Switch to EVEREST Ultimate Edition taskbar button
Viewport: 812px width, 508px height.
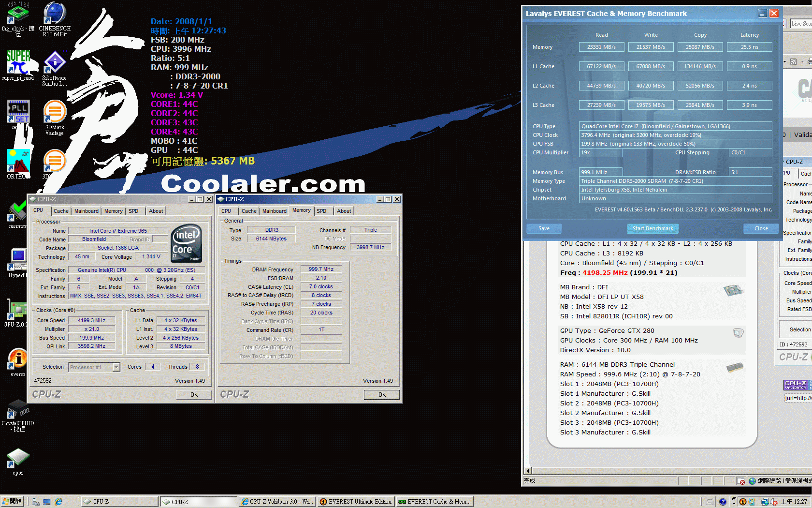coord(356,502)
